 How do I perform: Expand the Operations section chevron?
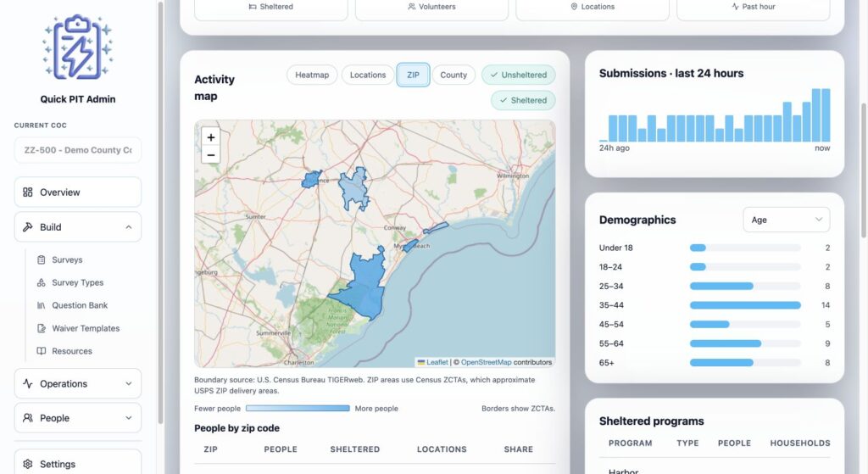(129, 384)
